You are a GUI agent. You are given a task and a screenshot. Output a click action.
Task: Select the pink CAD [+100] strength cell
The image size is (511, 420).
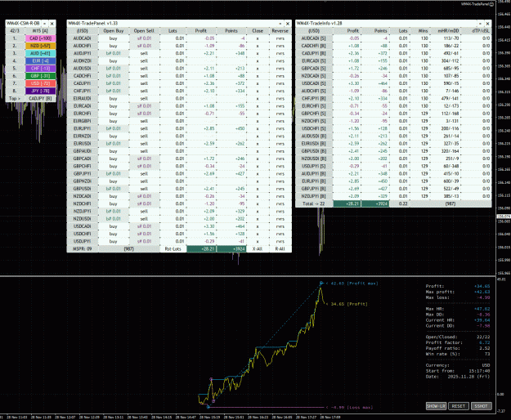[40, 38]
